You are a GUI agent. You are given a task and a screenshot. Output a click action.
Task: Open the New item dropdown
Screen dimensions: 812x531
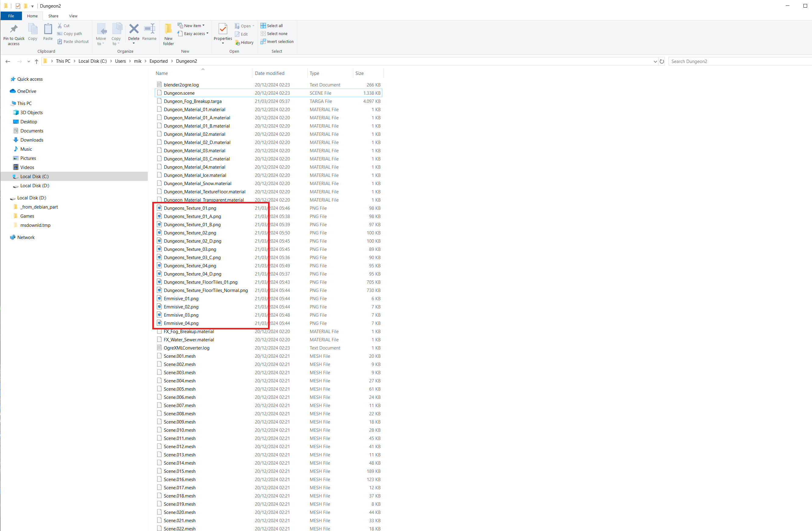[x=191, y=26]
